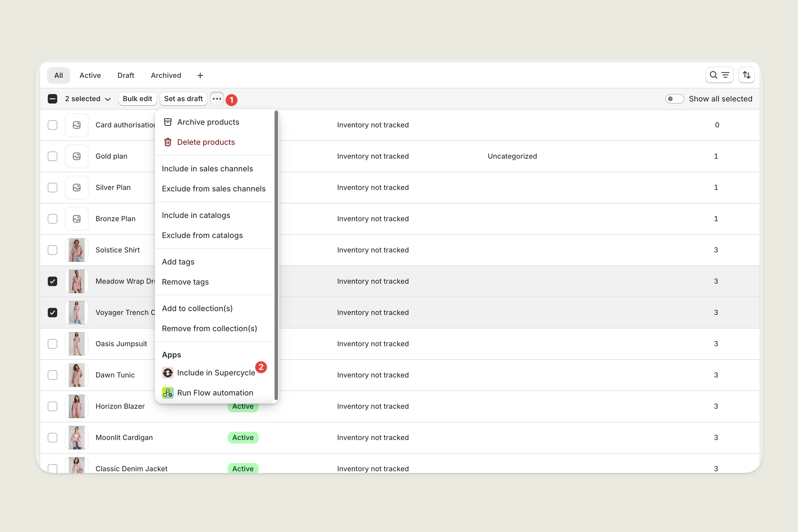
Task: Click the actions menu scrollbar
Action: pyautogui.click(x=276, y=254)
